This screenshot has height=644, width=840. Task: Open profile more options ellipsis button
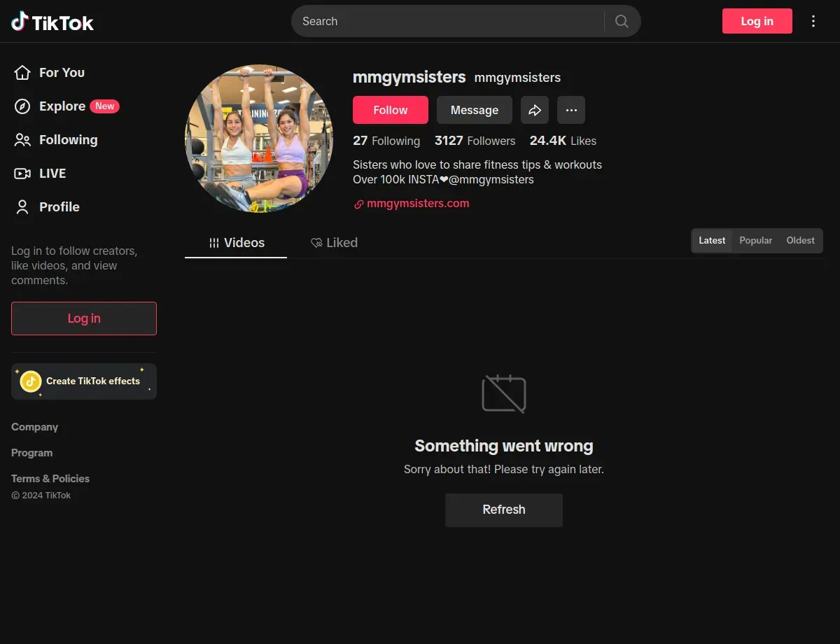(x=571, y=110)
